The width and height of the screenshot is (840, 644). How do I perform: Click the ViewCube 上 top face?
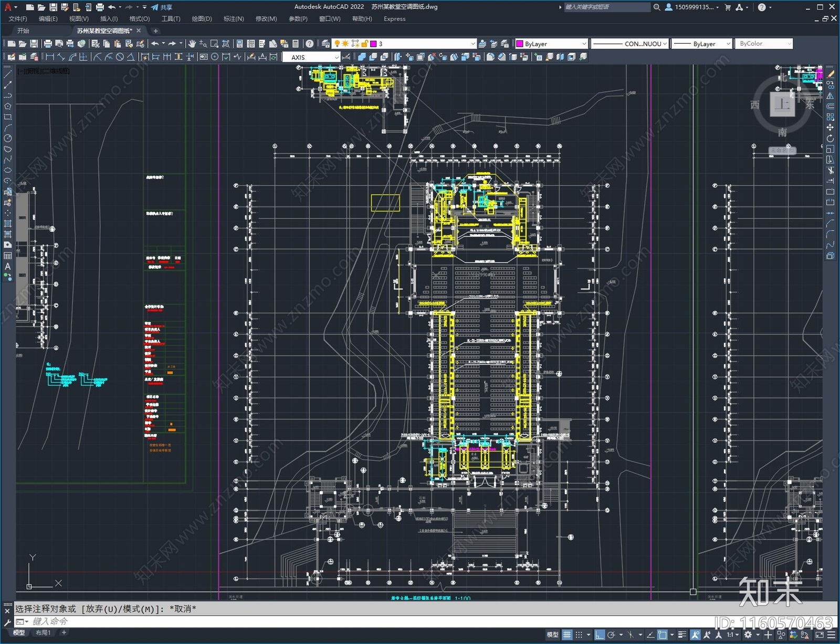(782, 104)
